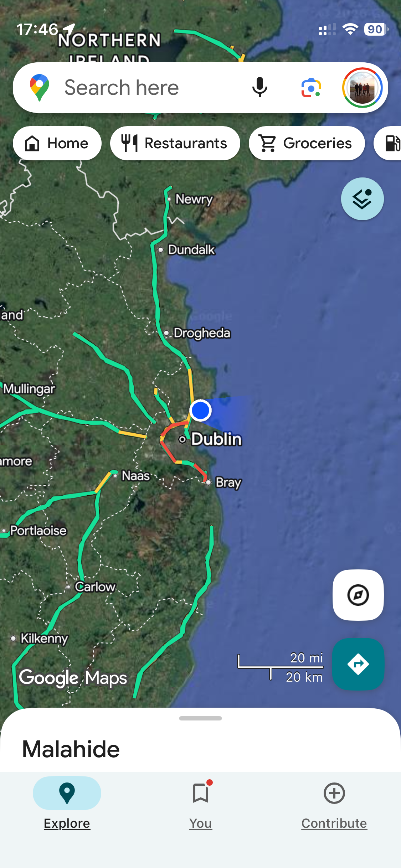Tap the Home shortcut chip
This screenshot has height=868, width=401.
click(57, 143)
